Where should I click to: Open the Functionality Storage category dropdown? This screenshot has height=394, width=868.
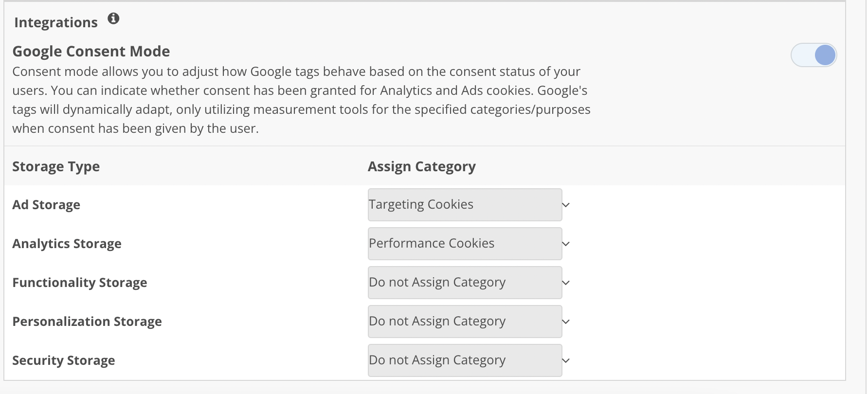click(465, 283)
